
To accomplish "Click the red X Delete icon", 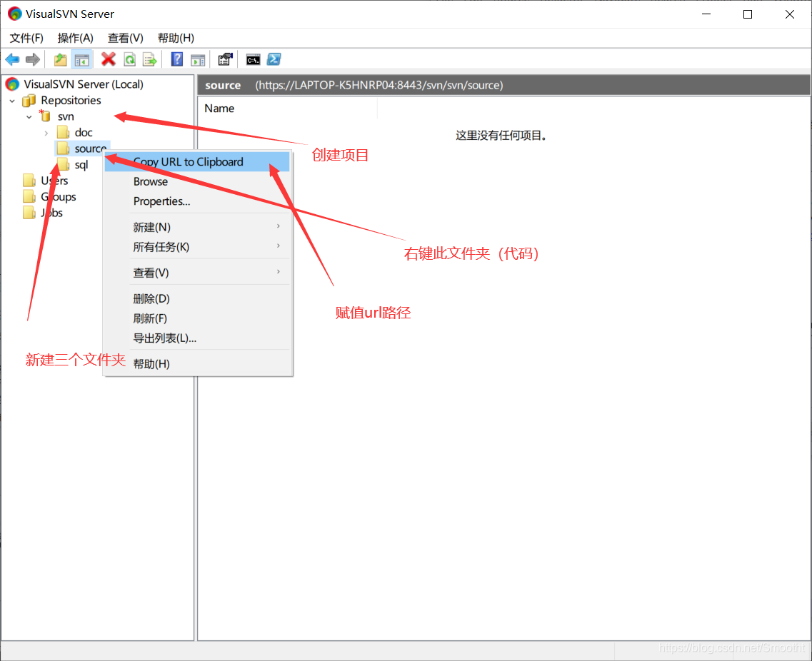I will coord(109,59).
